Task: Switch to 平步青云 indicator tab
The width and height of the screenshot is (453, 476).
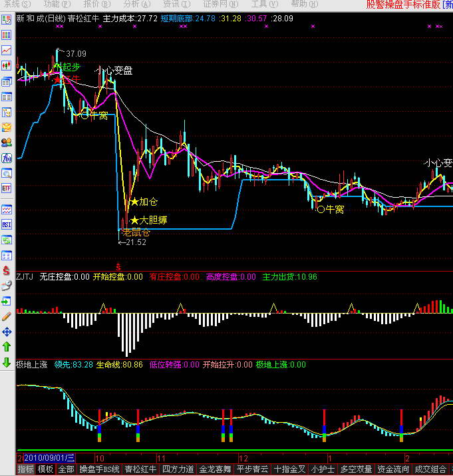Action: coord(252,469)
